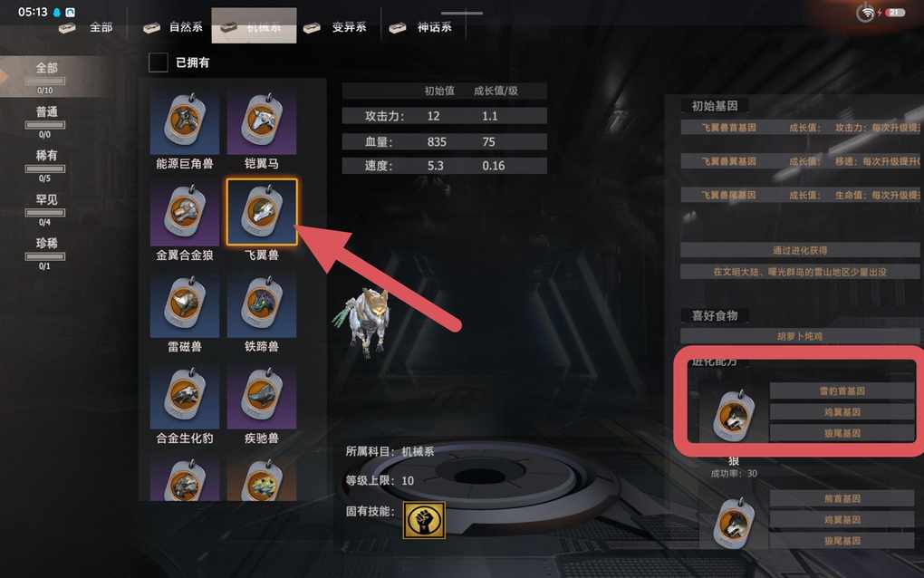Select the 能源巨角兽 creature tag icon

click(x=185, y=121)
